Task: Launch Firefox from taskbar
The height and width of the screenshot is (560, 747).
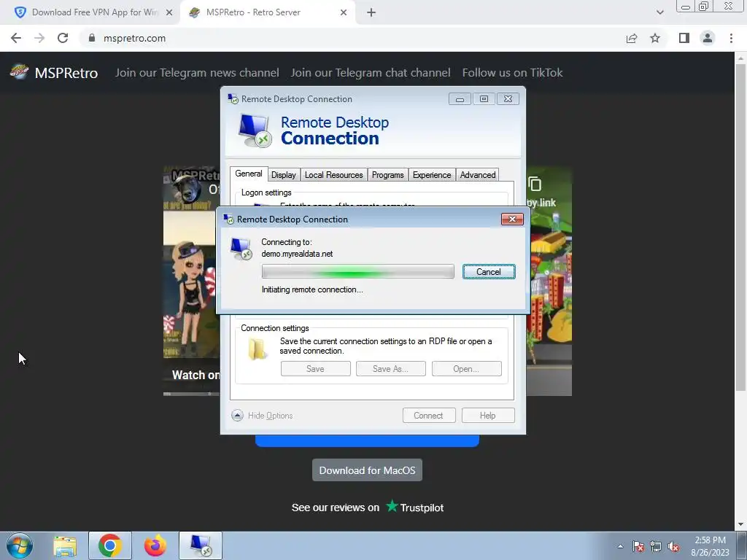Action: click(x=155, y=545)
